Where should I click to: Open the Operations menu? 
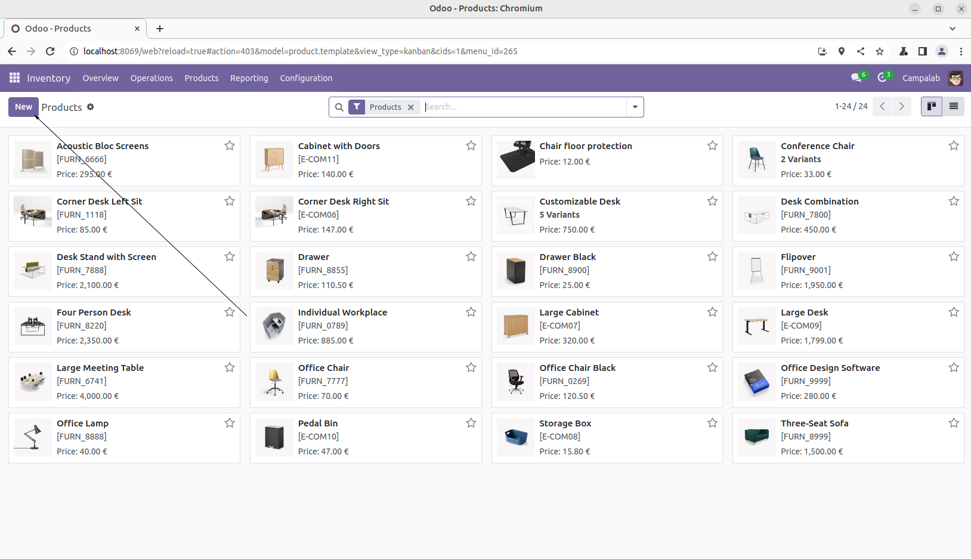151,78
